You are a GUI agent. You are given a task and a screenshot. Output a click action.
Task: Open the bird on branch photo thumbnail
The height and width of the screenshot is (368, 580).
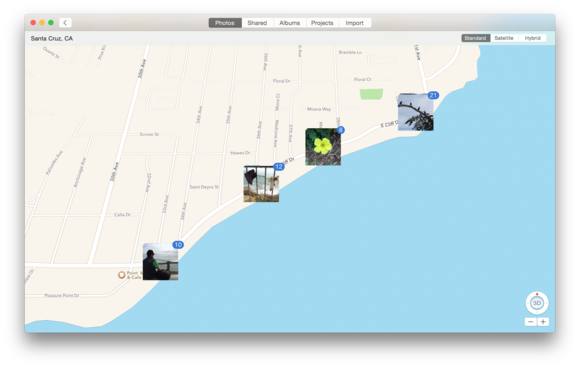tap(415, 112)
